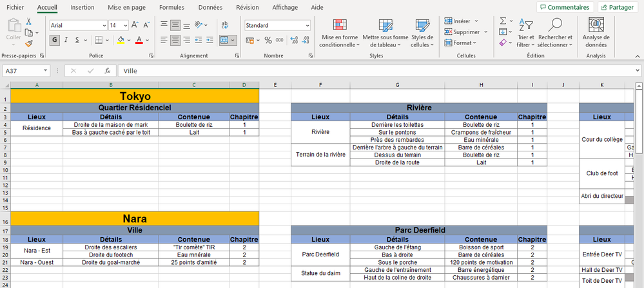644x288 pixels.
Task: Switch to the Données tab
Action: (x=210, y=7)
